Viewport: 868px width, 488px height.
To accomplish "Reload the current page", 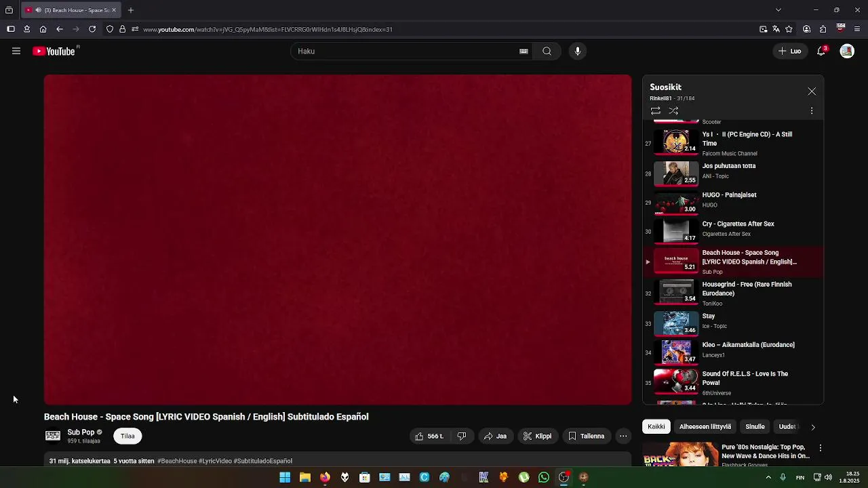I will pyautogui.click(x=92, y=29).
